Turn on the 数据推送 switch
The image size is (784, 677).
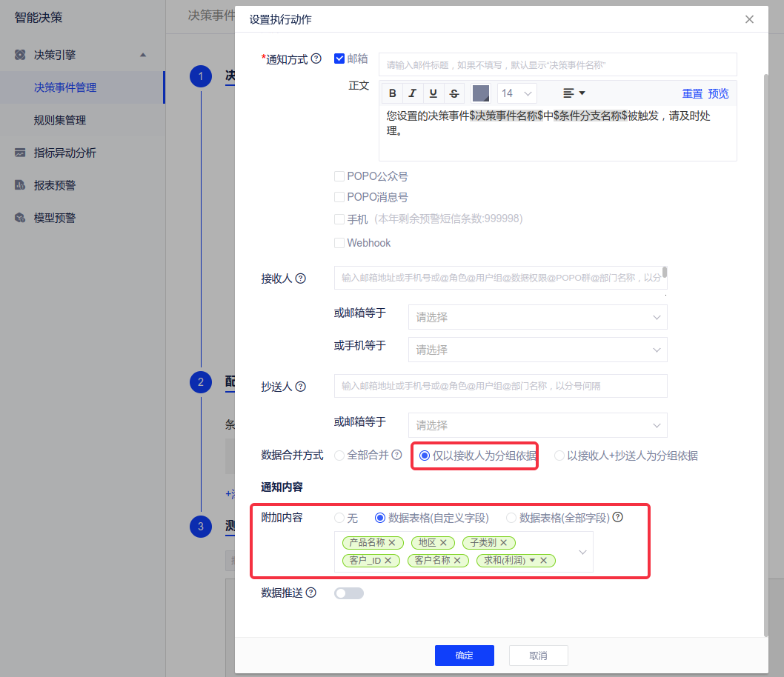click(349, 593)
